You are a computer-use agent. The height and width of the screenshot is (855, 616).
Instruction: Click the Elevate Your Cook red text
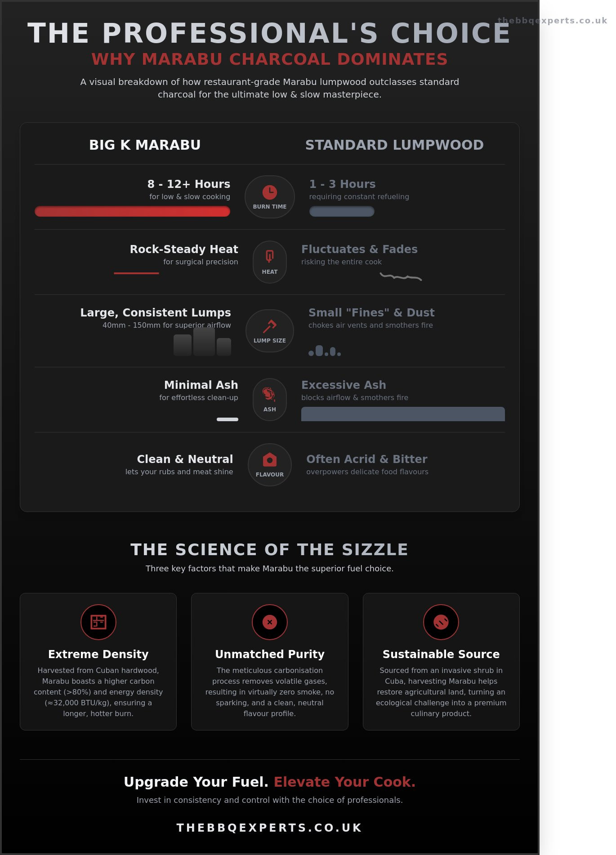[344, 782]
